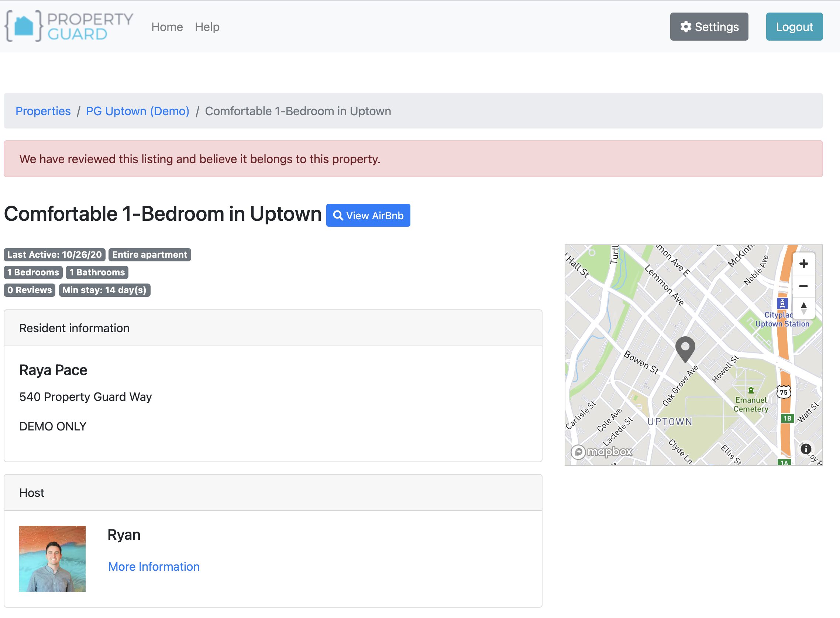Screen dimensions: 840x618
Task: Select the Home navigation item
Action: coord(167,27)
